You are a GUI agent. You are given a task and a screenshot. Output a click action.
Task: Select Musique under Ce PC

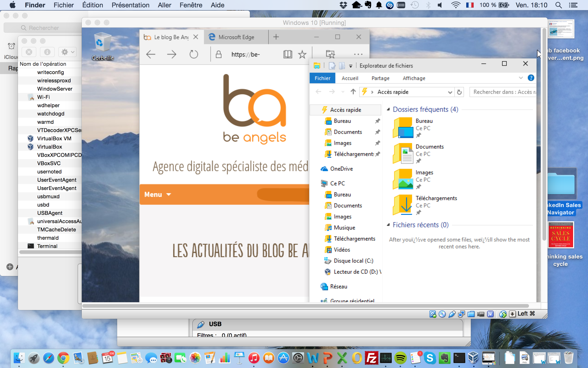click(344, 227)
